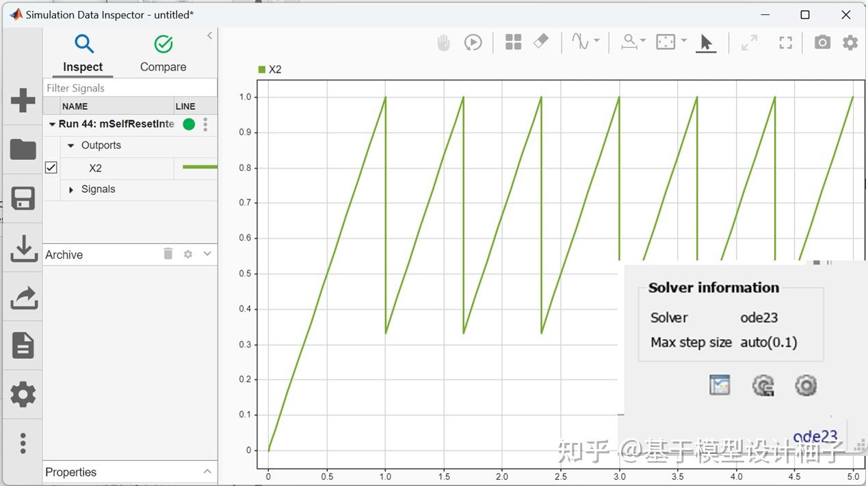Expand Properties panel chevron
868x486 pixels.
(207, 472)
